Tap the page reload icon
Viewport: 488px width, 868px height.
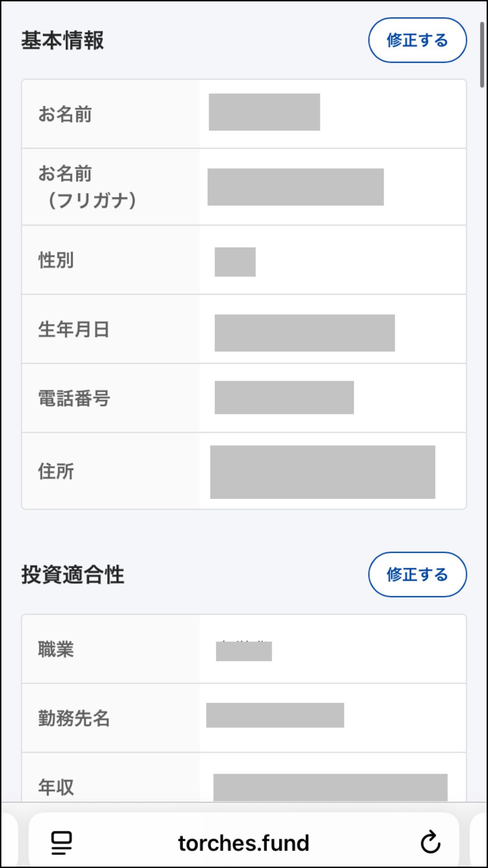pos(430,842)
